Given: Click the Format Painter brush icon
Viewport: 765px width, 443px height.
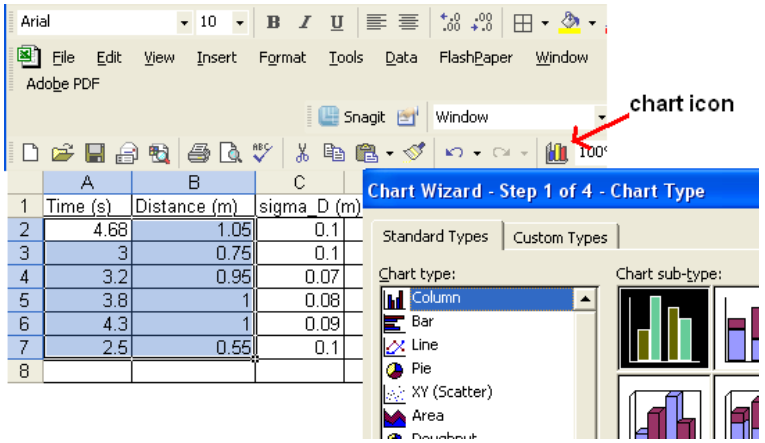Looking at the screenshot, I should [414, 153].
